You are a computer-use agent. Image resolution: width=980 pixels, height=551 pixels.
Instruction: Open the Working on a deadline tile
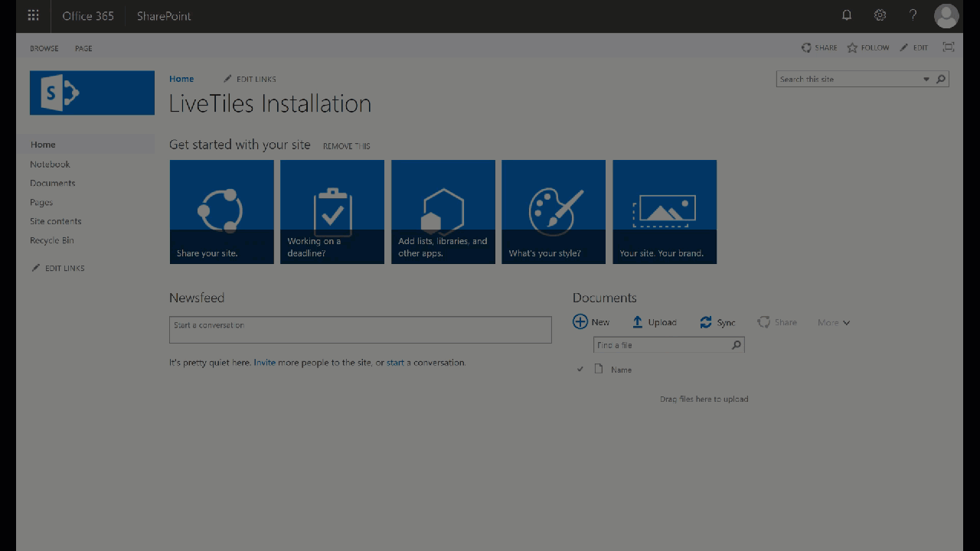(x=332, y=212)
